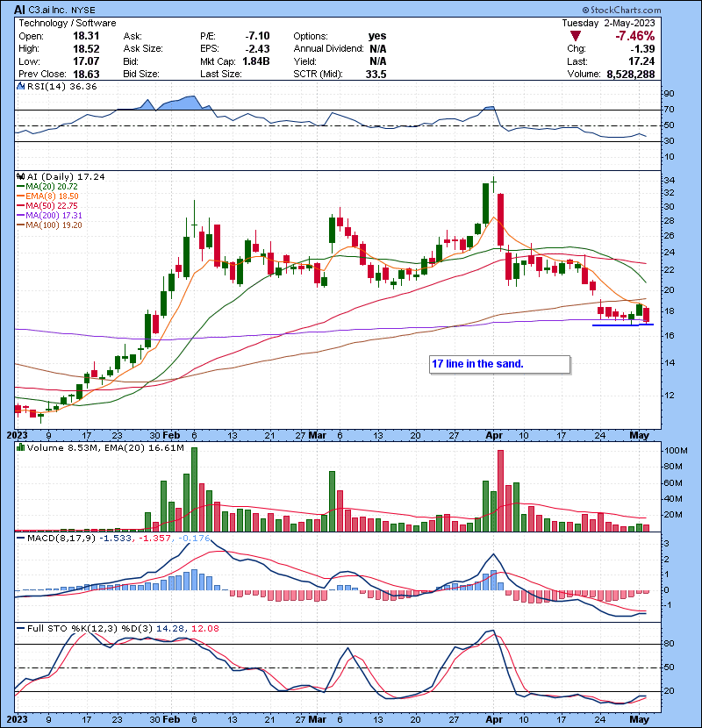Click the tallest red volume bar in April
The width and height of the screenshot is (702, 728).
click(500, 490)
